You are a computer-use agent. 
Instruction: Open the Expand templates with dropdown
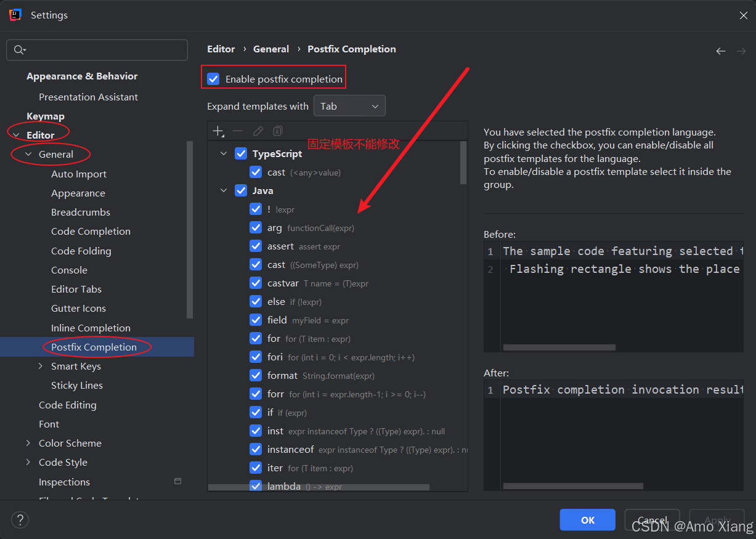click(x=349, y=106)
